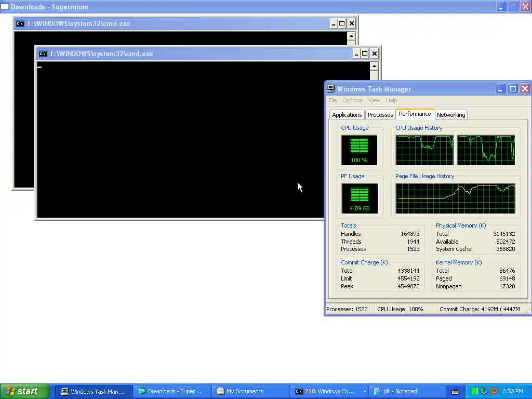Click status bar Commit Charge 4192M / 4447M
Viewport: 532px width, 399px height.
click(480, 309)
